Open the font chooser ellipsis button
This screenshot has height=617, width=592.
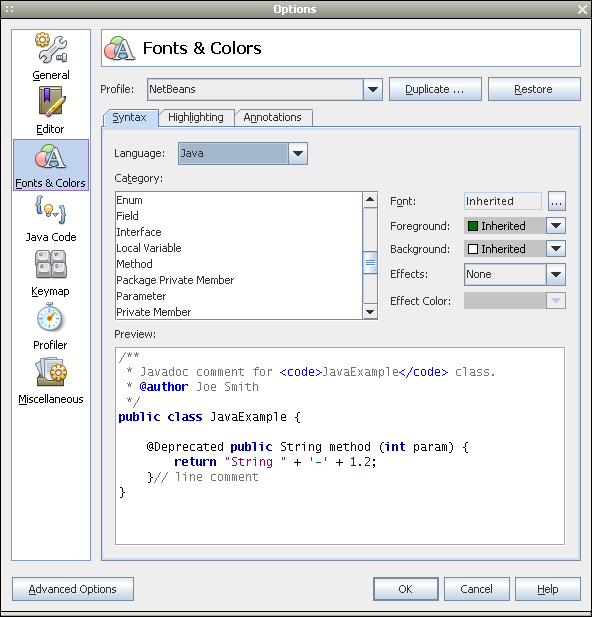(556, 201)
